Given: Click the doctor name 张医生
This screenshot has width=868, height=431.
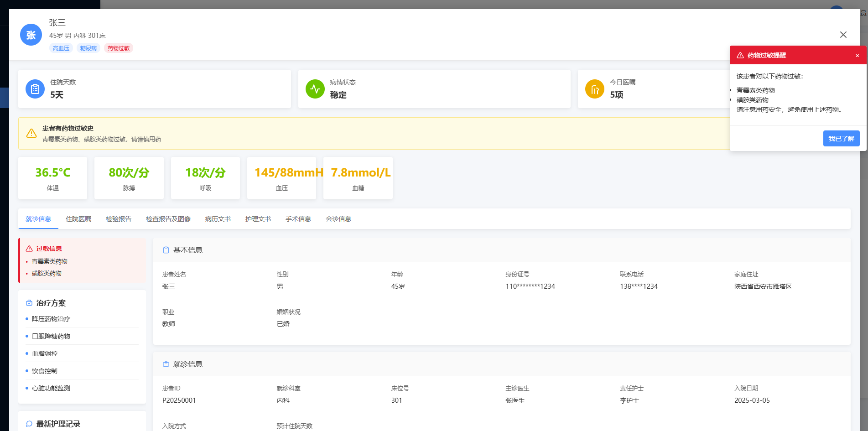Looking at the screenshot, I should [515, 400].
